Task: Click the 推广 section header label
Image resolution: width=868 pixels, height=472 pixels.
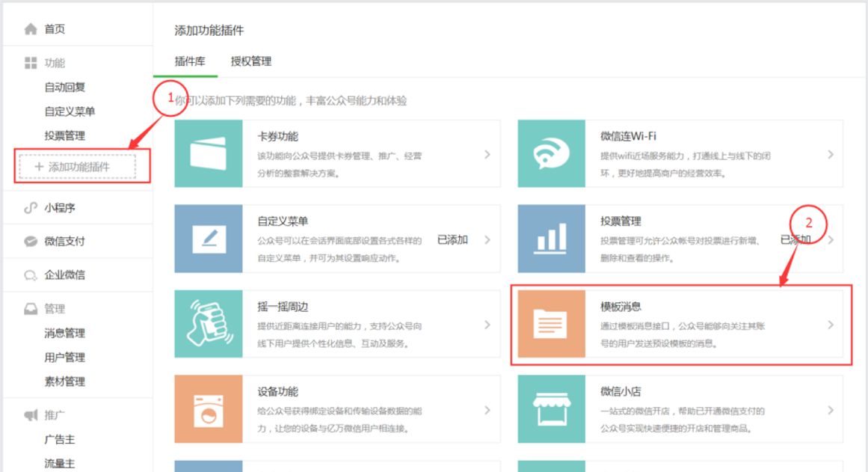Action: click(55, 415)
